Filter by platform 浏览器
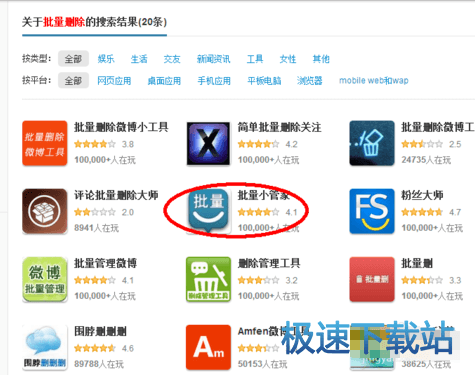475x375 pixels. pyautogui.click(x=310, y=81)
